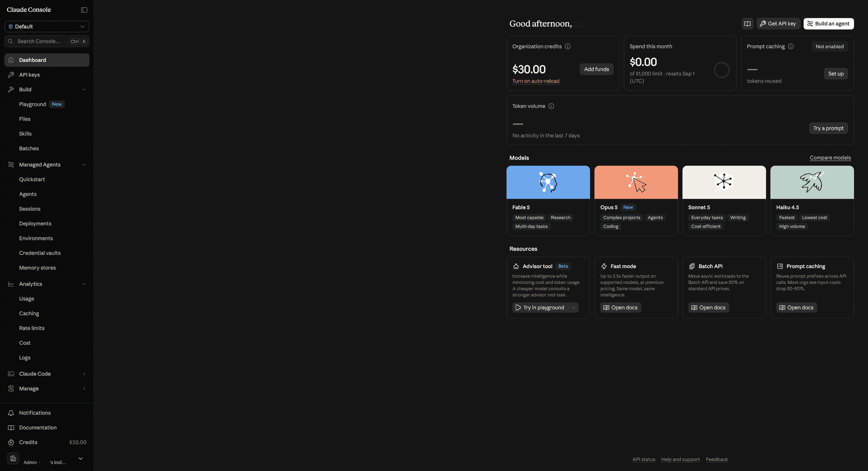Open docs on the Prompt caching card
The width and height of the screenshot is (868, 471).
(x=796, y=308)
